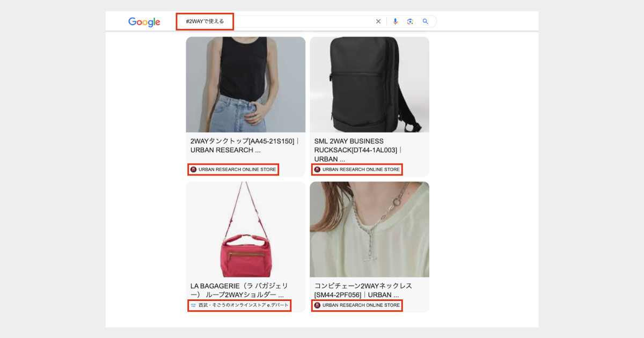This screenshot has width=644, height=338.
Task: Open the 2WAYタンクトップ product image
Action: click(246, 85)
